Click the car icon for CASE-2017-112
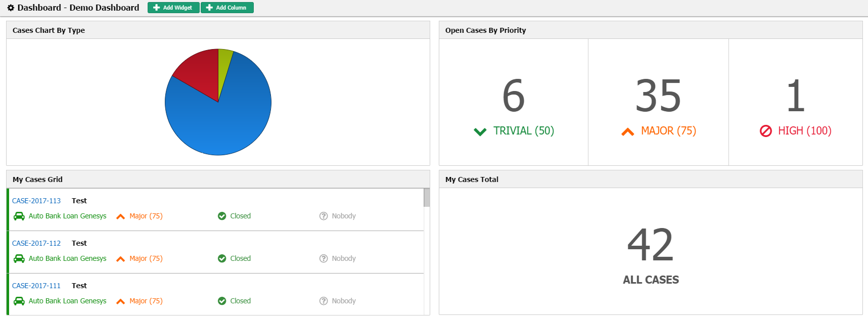868x317 pixels. (19, 258)
